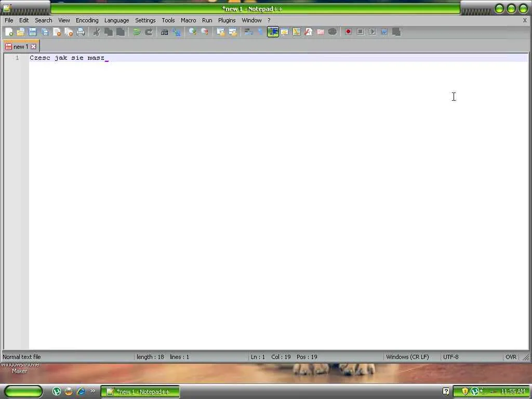Open the Language menu
The height and width of the screenshot is (399, 532).
pos(116,20)
